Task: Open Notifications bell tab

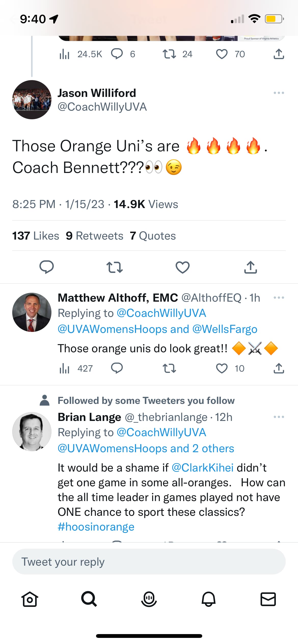Action: pos(209,599)
